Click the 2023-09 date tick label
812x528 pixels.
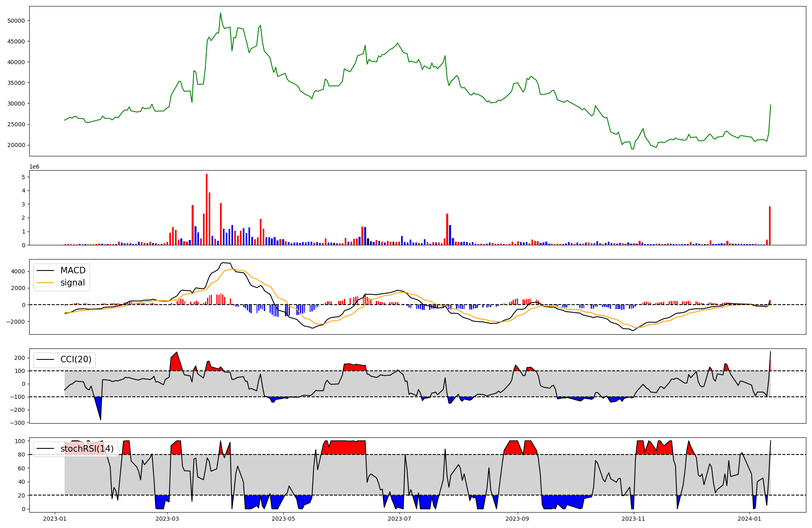(518, 519)
